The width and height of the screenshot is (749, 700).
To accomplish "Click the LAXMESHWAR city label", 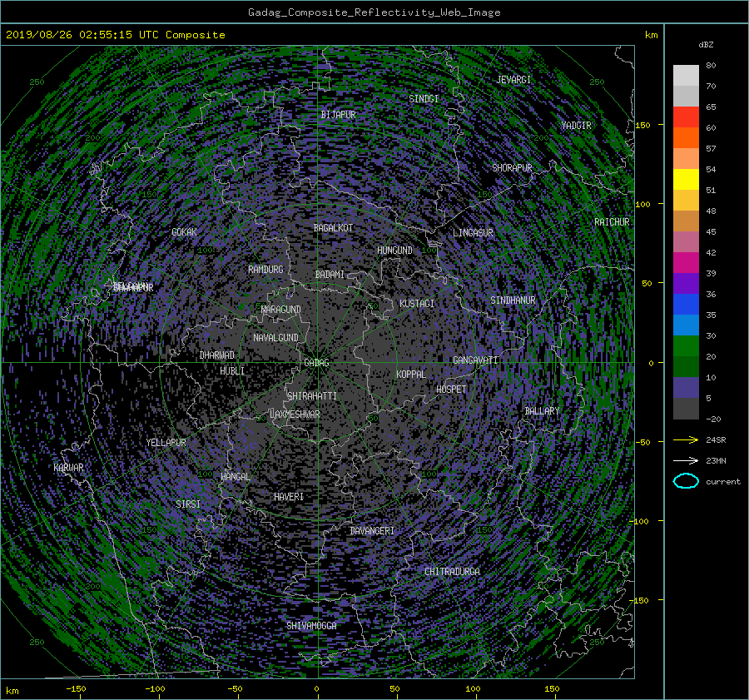I will coord(295,415).
